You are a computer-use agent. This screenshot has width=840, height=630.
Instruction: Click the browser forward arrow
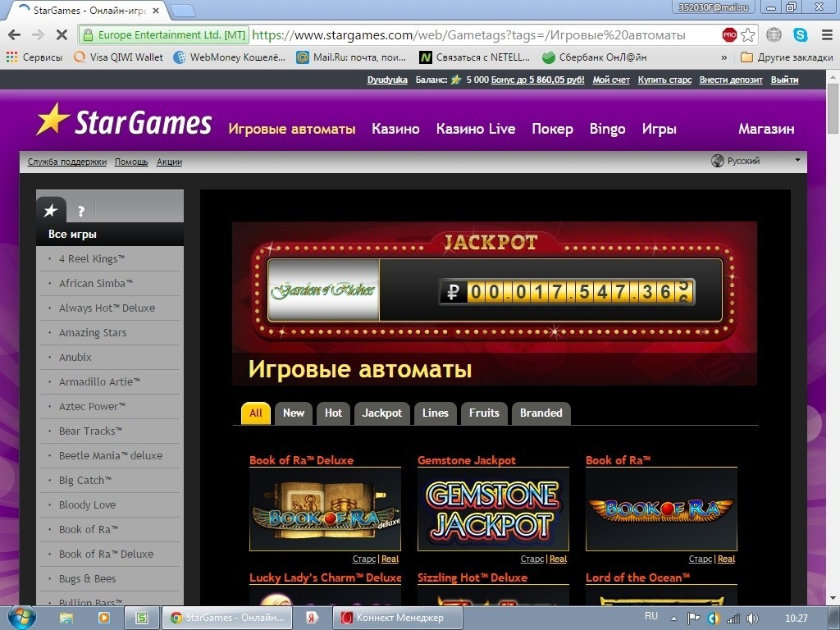click(x=38, y=35)
